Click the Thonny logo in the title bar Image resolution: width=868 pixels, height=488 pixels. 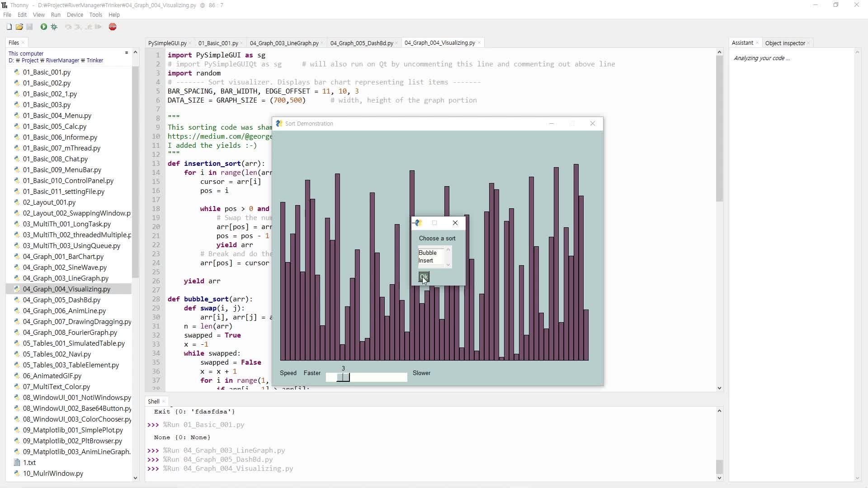click(x=4, y=5)
